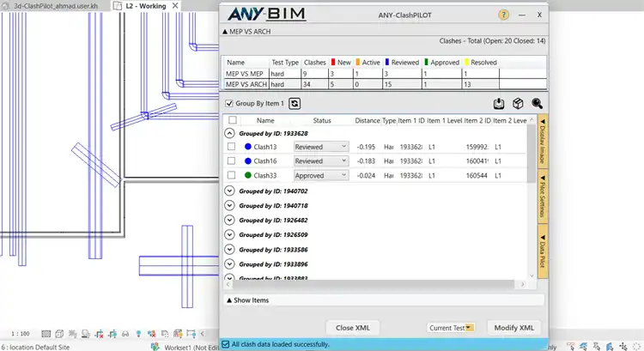Toggle Select Links icon in status bar

pyautogui.click(x=570, y=347)
